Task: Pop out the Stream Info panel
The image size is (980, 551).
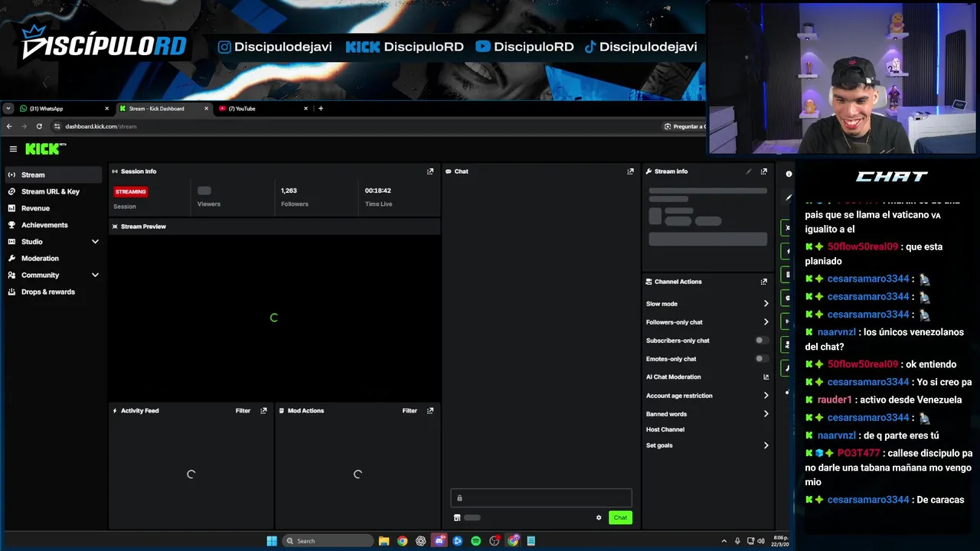Action: tap(763, 171)
